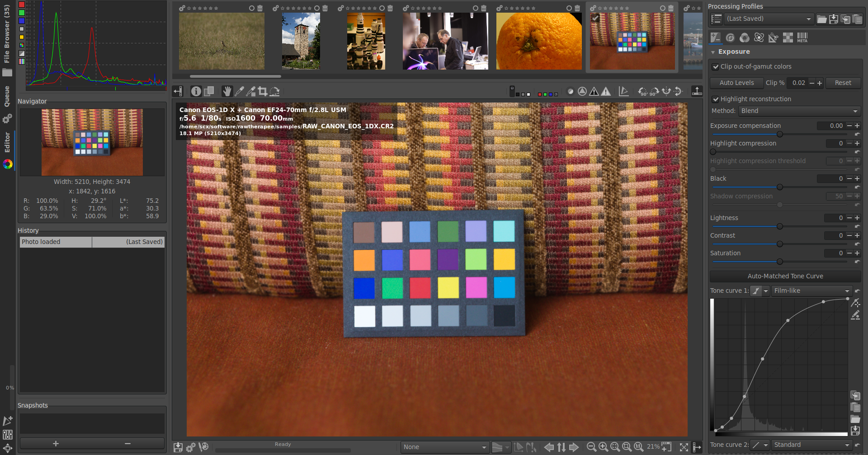868x455 pixels.
Task: Flip the image vertically
Action: click(x=678, y=91)
